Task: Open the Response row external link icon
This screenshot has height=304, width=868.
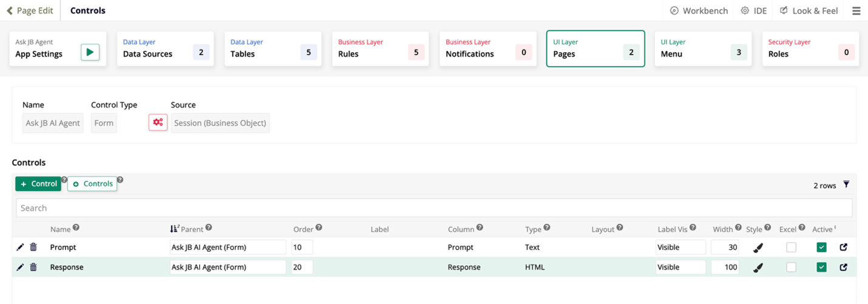Action: (x=843, y=267)
